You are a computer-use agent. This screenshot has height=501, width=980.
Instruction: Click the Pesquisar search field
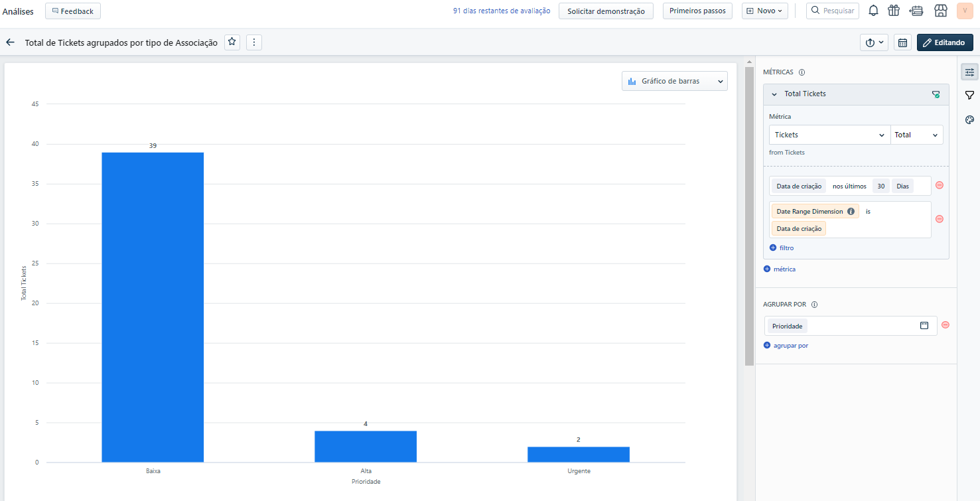coord(833,11)
